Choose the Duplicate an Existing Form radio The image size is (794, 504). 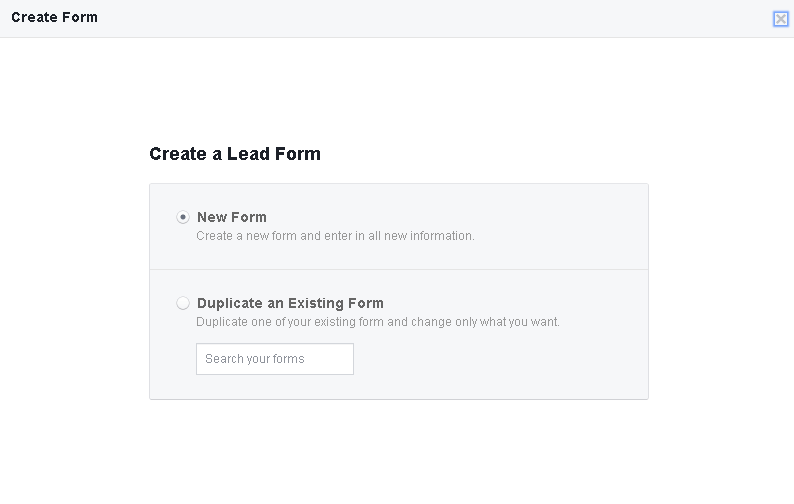pyautogui.click(x=183, y=303)
